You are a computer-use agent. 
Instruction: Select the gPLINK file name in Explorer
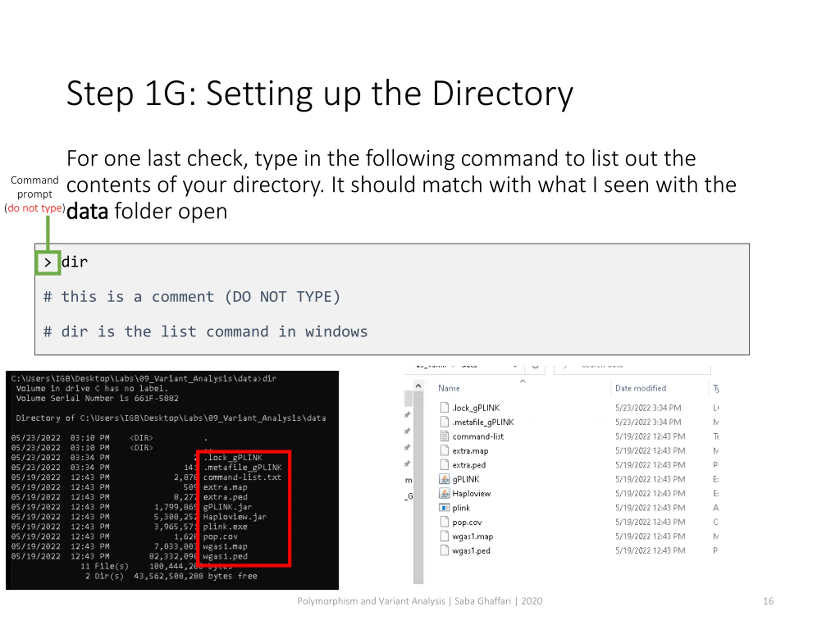[x=466, y=479]
